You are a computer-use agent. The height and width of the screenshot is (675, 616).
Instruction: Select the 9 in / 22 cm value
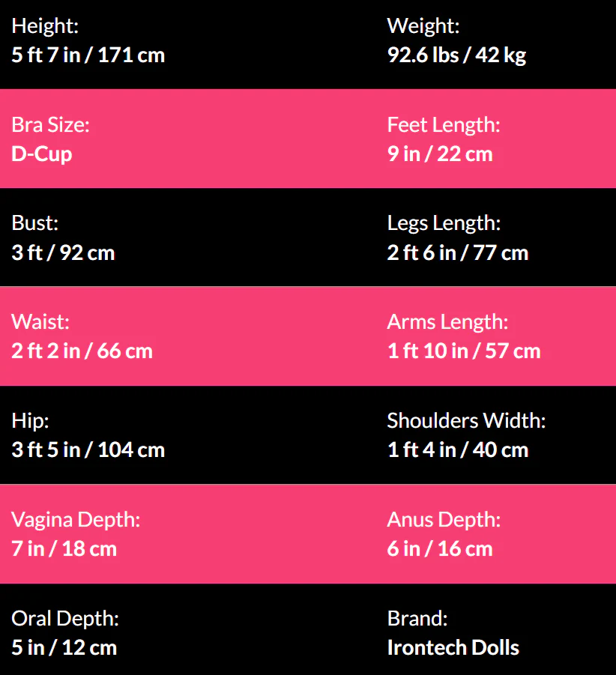[x=440, y=154]
